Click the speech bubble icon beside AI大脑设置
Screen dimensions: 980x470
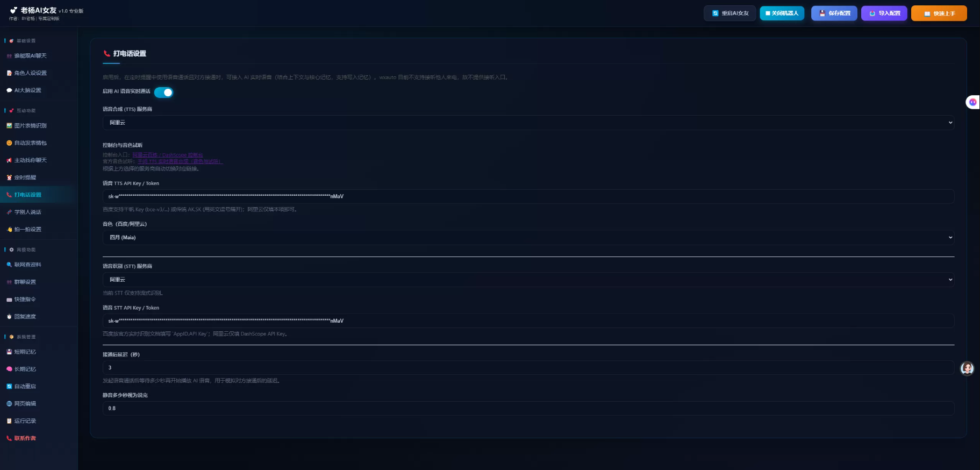pyautogui.click(x=9, y=90)
